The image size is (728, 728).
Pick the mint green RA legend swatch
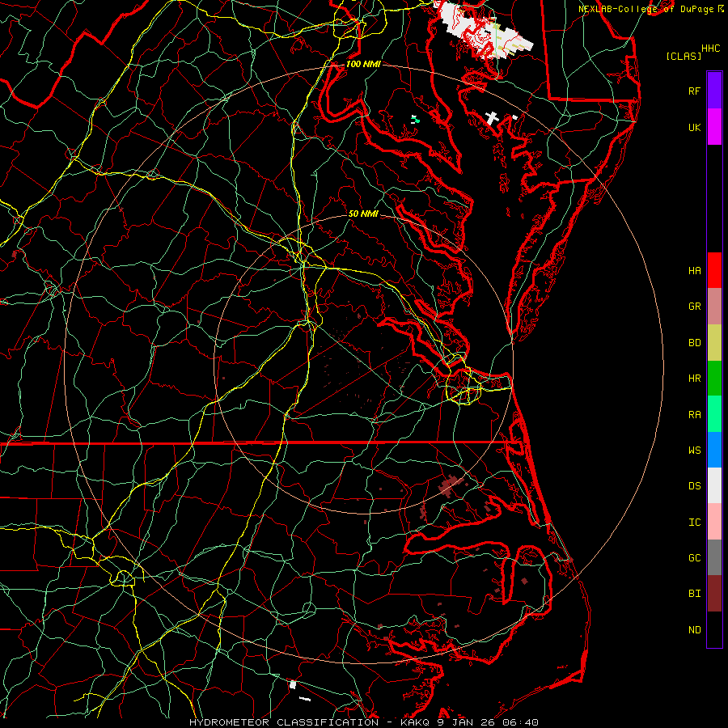click(714, 414)
